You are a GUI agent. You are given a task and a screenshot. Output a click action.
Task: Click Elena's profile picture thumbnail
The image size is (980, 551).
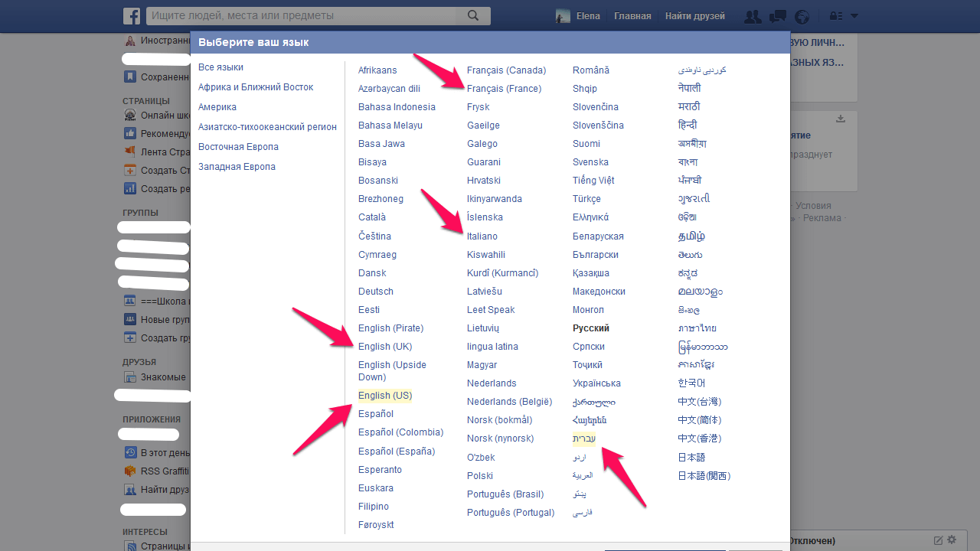(x=563, y=16)
